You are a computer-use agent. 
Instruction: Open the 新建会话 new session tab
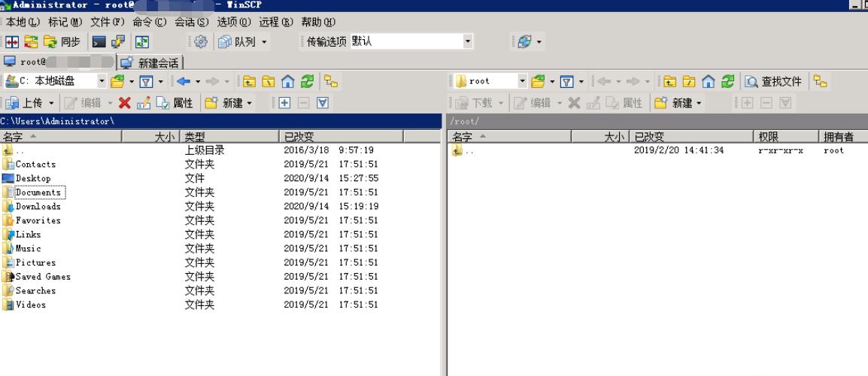tap(150, 62)
